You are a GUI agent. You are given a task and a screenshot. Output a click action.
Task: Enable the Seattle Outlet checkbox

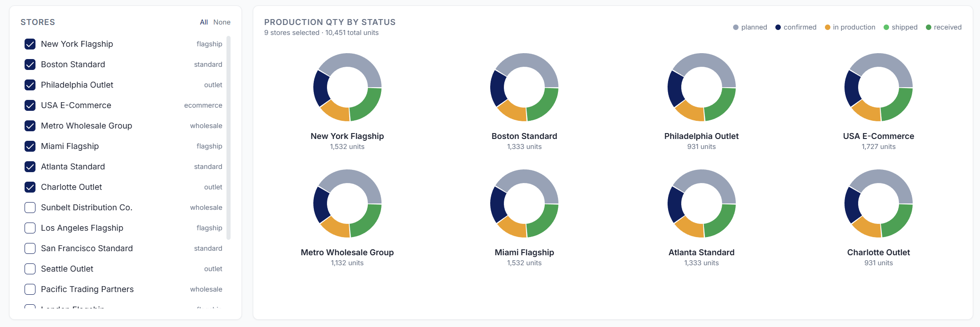30,269
